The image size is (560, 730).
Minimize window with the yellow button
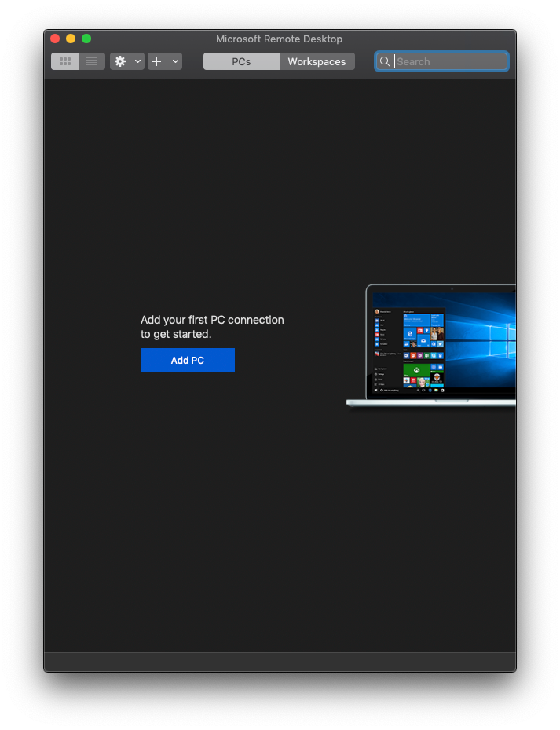[71, 39]
